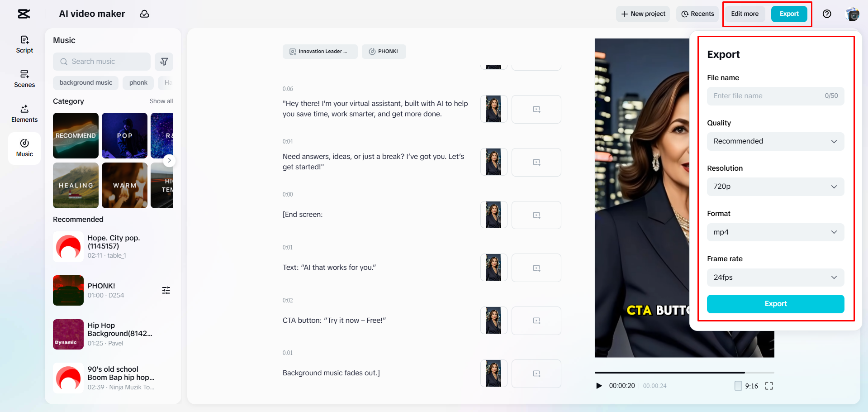Viewport: 868px width, 412px height.
Task: Click the CapCut logo icon
Action: tap(24, 14)
